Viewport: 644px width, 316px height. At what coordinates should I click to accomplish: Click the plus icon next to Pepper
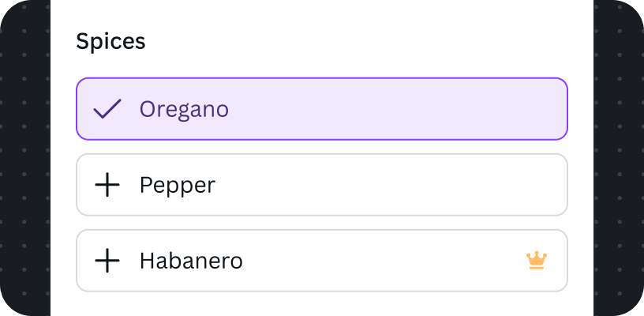click(107, 185)
